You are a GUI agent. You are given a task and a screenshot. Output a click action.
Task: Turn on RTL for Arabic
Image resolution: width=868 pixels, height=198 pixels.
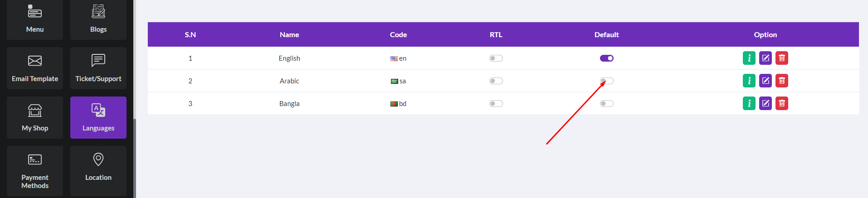click(496, 81)
